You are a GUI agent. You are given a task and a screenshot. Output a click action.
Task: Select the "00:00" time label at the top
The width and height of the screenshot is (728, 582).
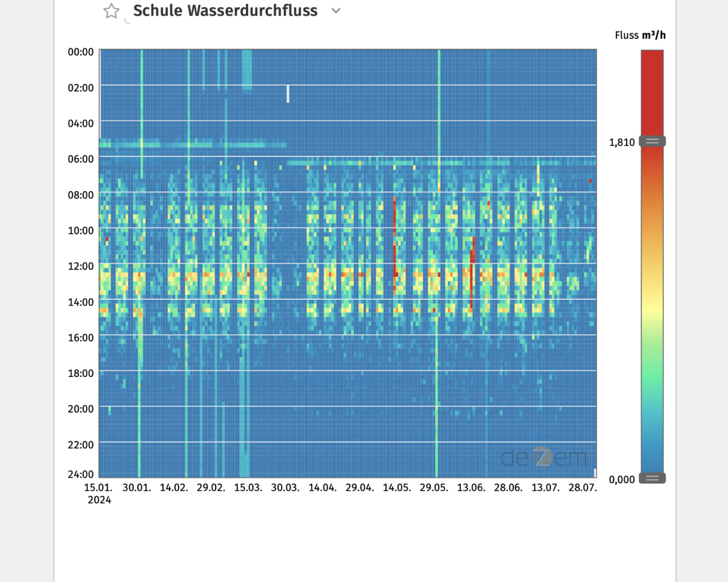point(81,51)
